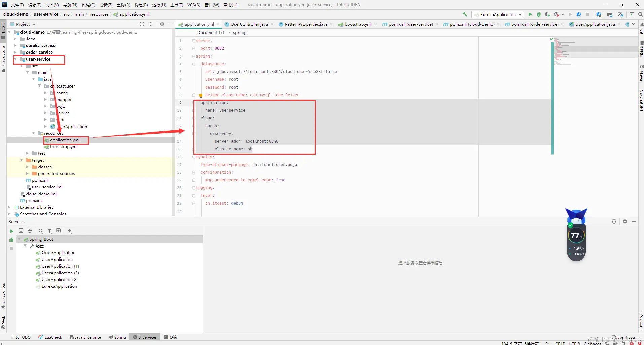The image size is (644, 345).
Task: Open the 文件(F) menu
Action: [x=17, y=5]
